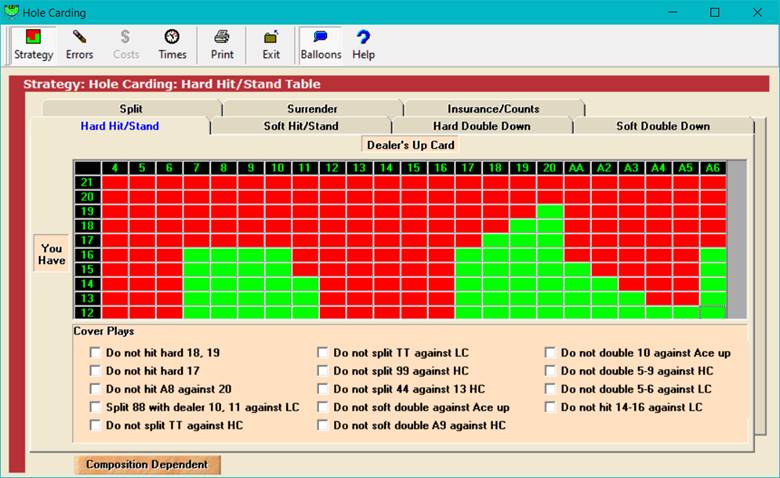
Task: Check 'Do not hit 14-16 against LC'
Action: click(550, 407)
